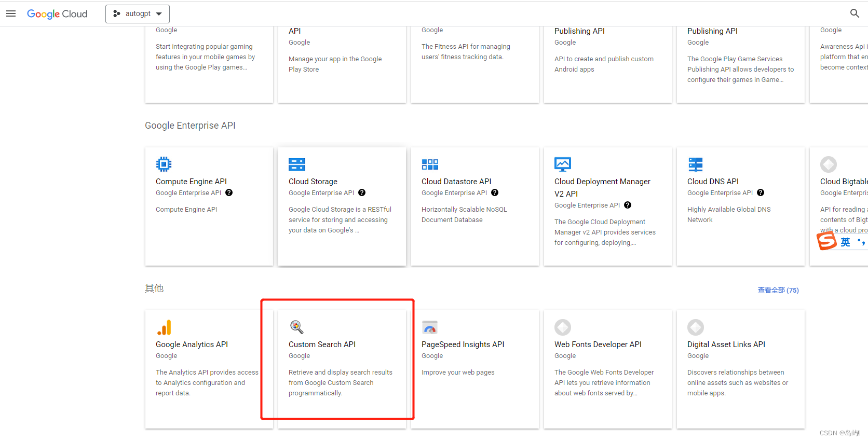The width and height of the screenshot is (868, 441).
Task: Click the PageSpeed Insights gauge icon
Action: pyautogui.click(x=430, y=327)
